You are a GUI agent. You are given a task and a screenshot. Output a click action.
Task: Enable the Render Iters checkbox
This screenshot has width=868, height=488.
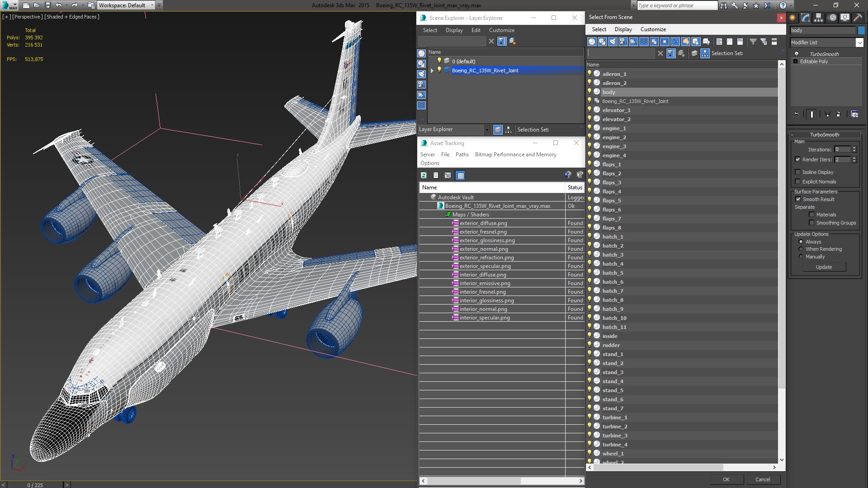(x=797, y=160)
